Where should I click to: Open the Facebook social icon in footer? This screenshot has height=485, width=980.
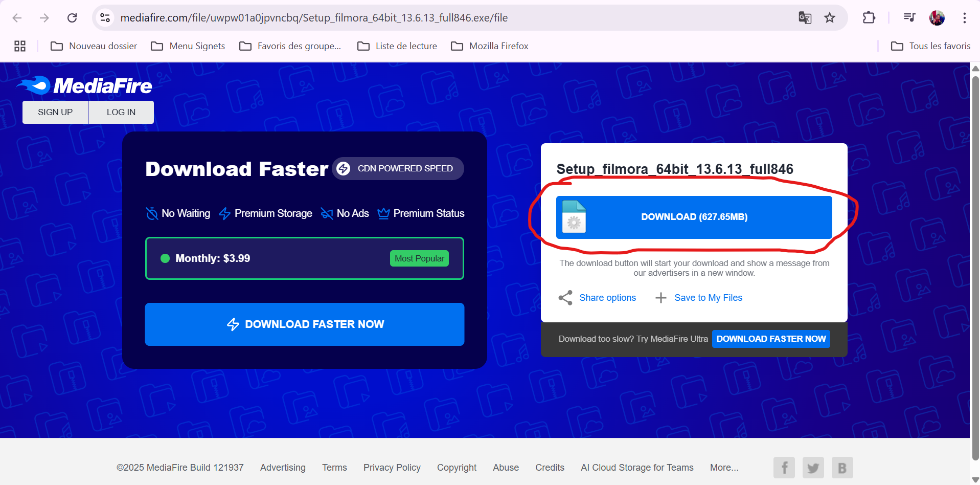coord(784,468)
